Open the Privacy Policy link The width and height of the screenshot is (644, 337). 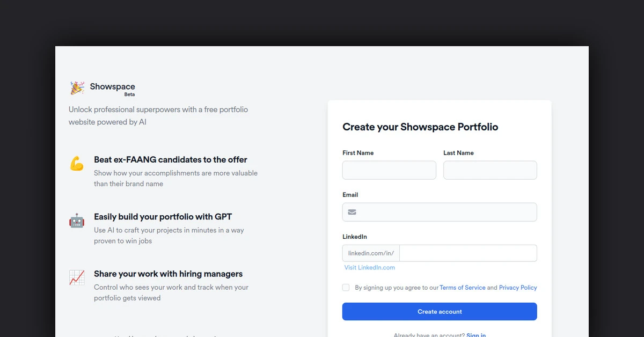(x=517, y=287)
